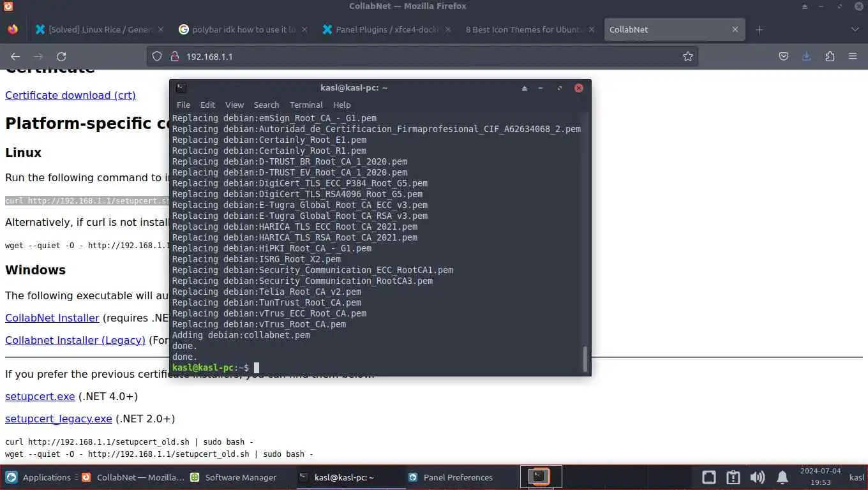
Task: Expand the list all tabs dropdown
Action: pos(855,29)
